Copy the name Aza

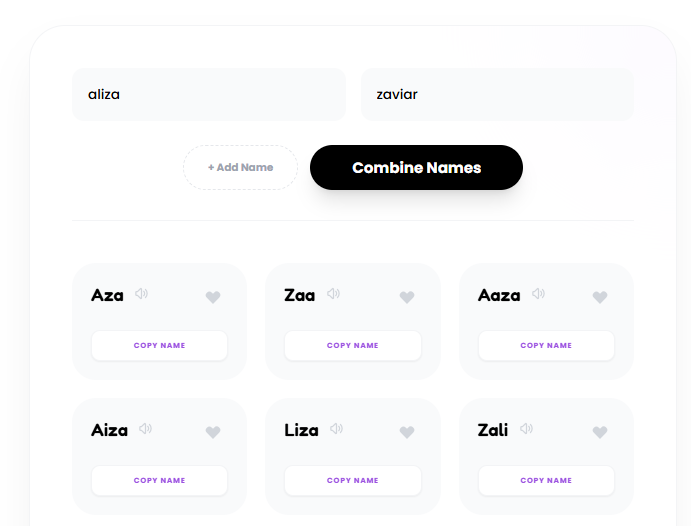[x=160, y=346]
